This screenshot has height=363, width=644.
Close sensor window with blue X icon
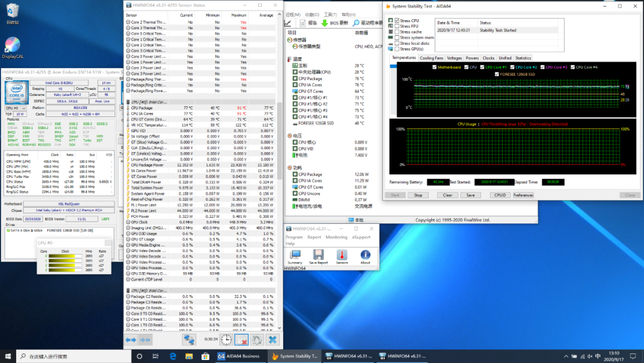273,340
